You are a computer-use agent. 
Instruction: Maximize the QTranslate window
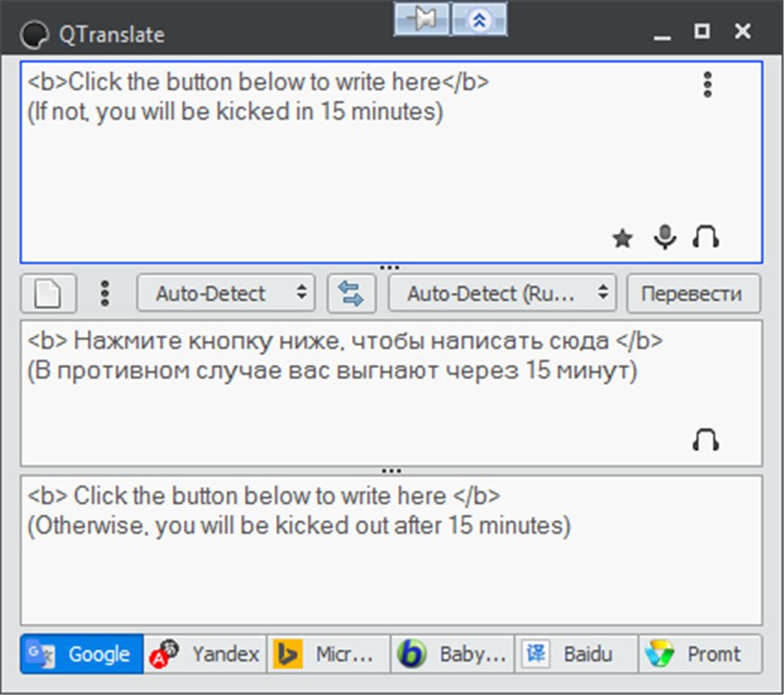[702, 31]
